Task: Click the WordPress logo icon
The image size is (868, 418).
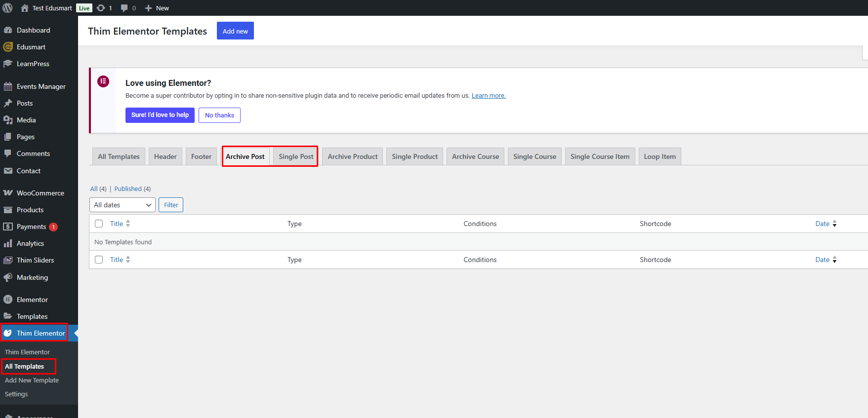Action: point(8,8)
